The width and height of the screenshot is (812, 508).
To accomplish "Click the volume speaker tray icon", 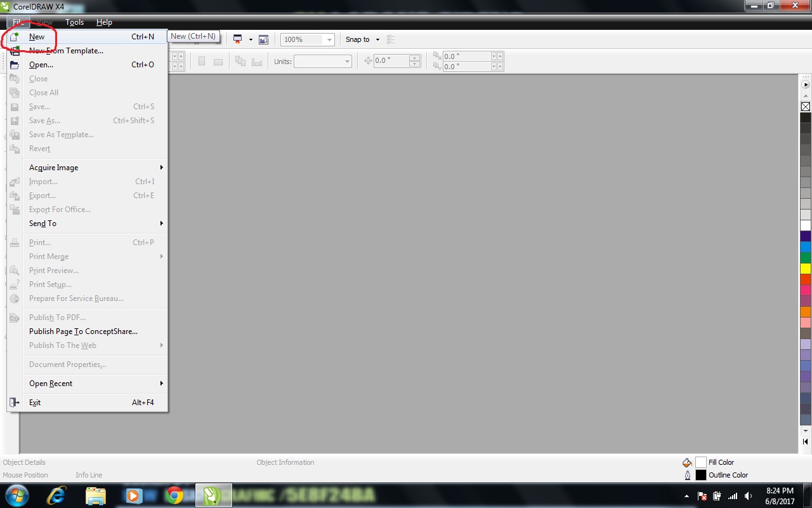I will [748, 496].
